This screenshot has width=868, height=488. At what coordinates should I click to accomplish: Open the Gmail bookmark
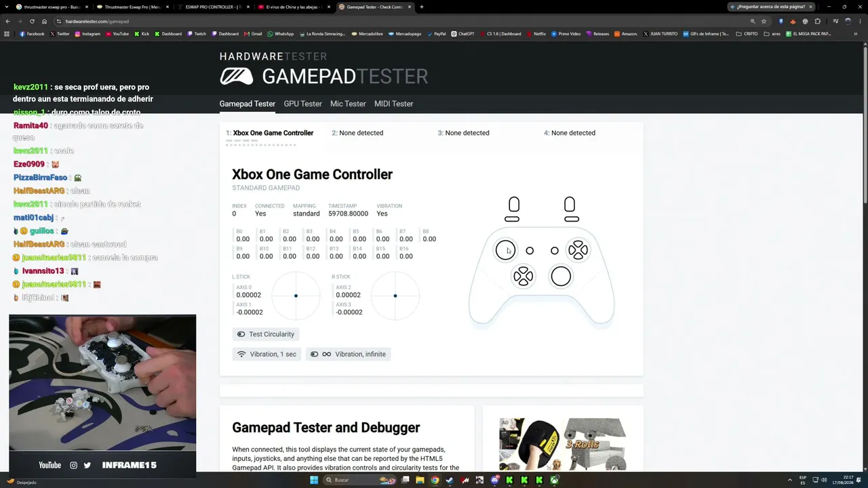253,34
